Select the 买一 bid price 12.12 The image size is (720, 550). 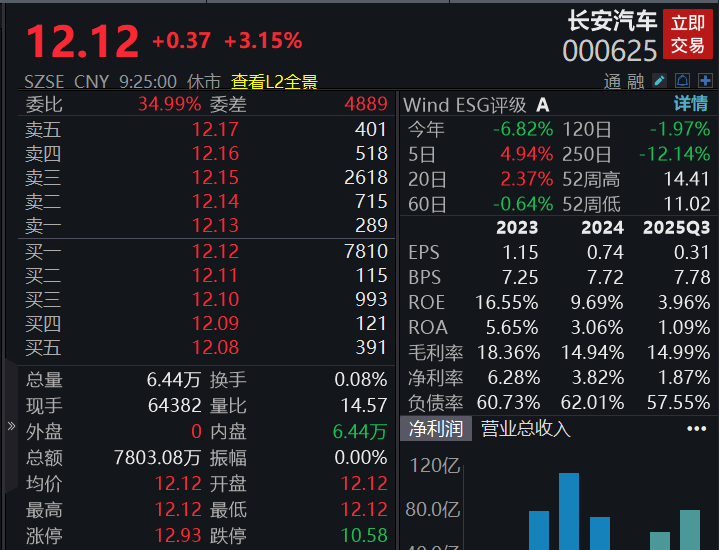(x=215, y=252)
